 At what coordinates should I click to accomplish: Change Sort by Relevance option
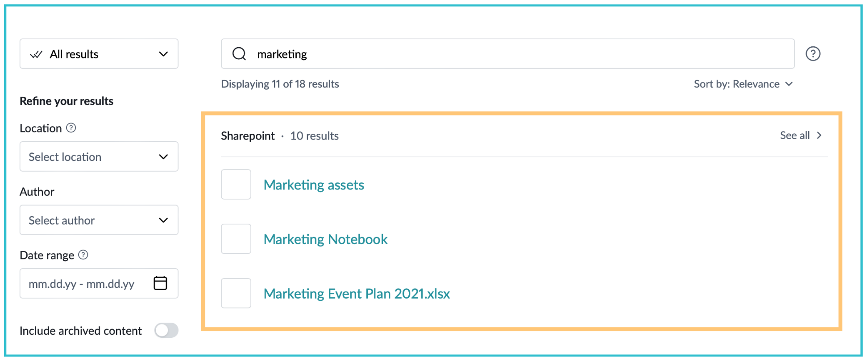[743, 84]
